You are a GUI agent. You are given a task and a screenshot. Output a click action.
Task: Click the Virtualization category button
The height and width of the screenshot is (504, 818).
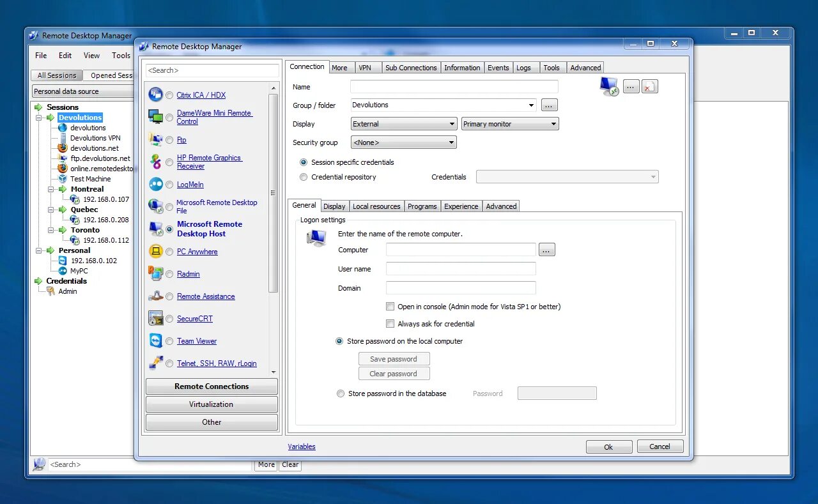[x=212, y=404]
